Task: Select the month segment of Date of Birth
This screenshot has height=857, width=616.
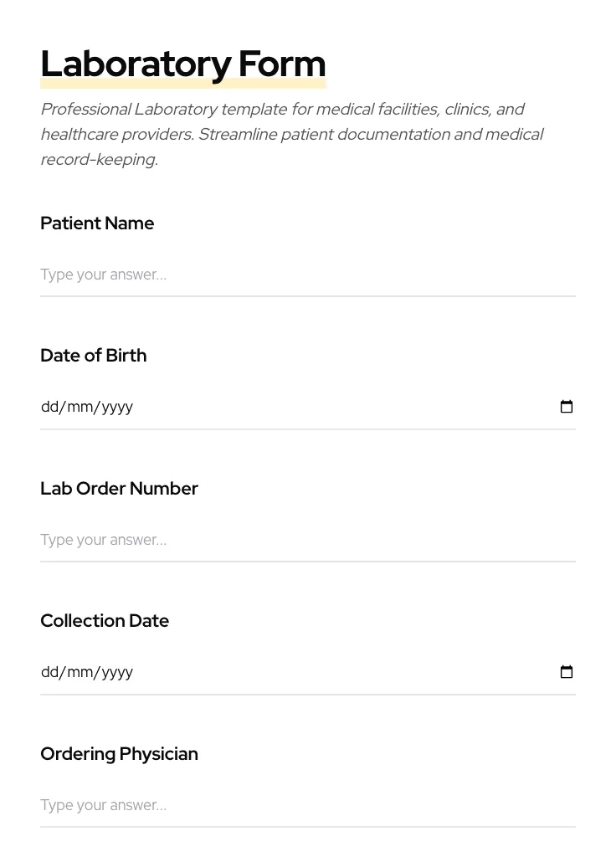Action: [x=80, y=407]
